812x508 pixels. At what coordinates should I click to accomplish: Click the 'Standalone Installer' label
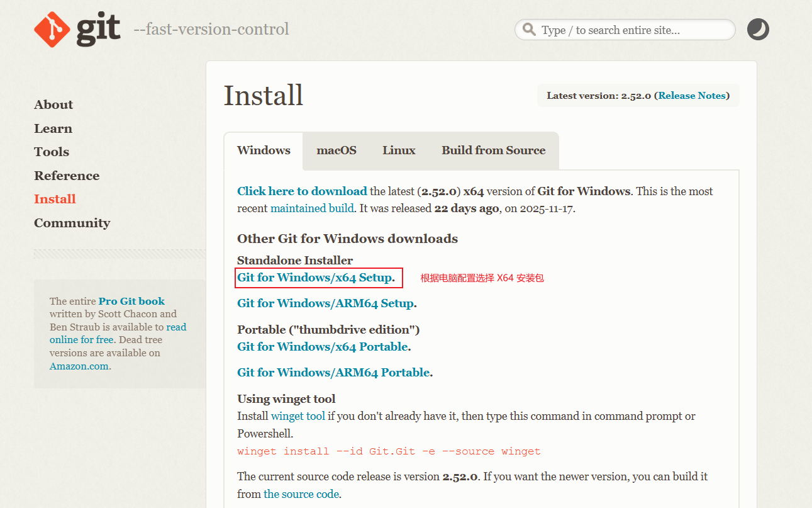(x=295, y=261)
